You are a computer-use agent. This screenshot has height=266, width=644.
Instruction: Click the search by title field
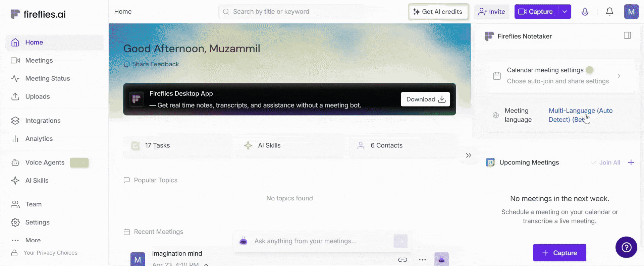click(291, 12)
